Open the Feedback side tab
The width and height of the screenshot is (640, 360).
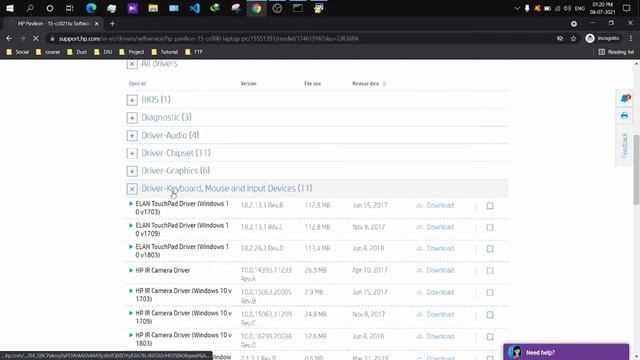click(x=624, y=145)
